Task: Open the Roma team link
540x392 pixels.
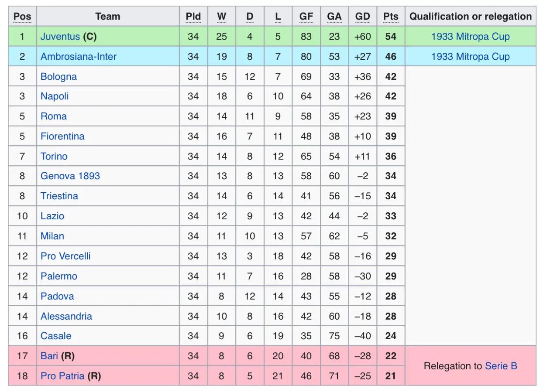Action: click(54, 116)
